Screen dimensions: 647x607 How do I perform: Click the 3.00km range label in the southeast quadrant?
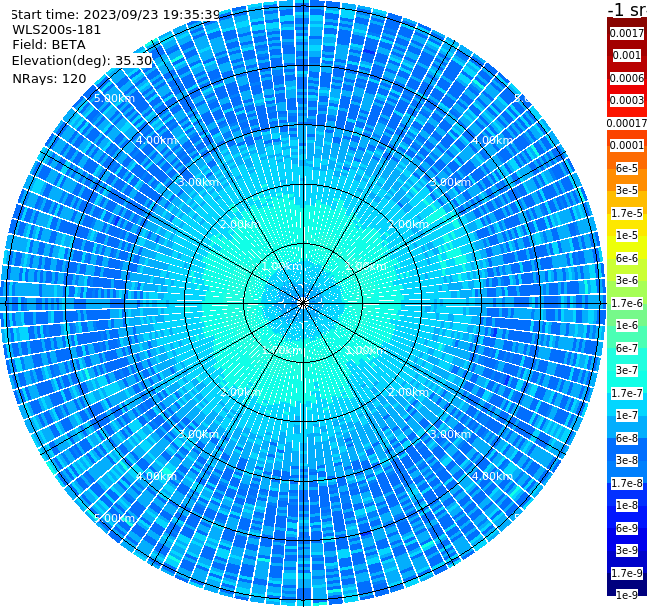[x=450, y=434]
